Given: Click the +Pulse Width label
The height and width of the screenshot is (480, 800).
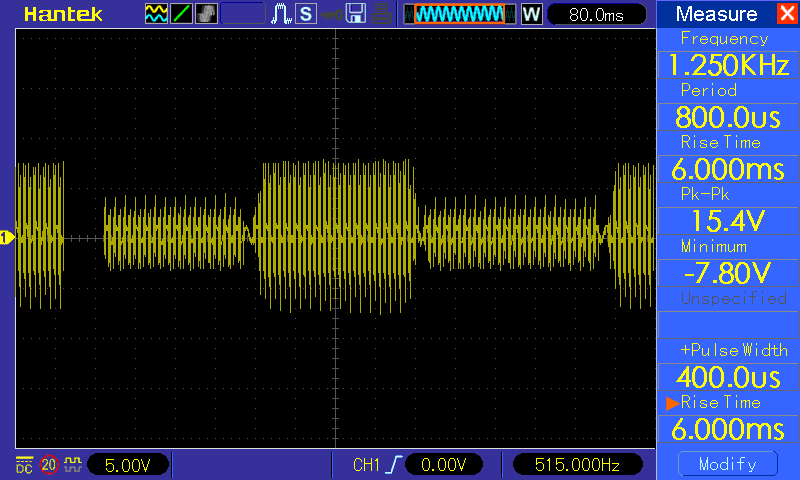Looking at the screenshot, I should (x=734, y=350).
